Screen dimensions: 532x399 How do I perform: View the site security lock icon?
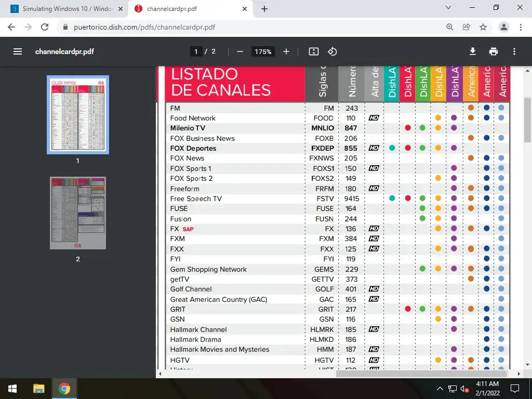[65, 27]
